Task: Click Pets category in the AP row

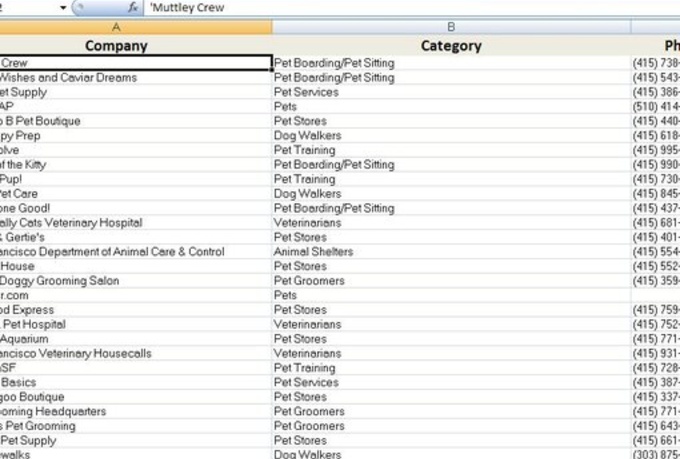Action: tap(451, 107)
